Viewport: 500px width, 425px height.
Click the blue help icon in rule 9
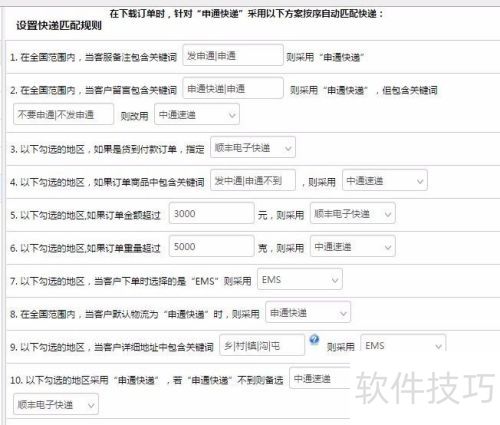(x=314, y=340)
